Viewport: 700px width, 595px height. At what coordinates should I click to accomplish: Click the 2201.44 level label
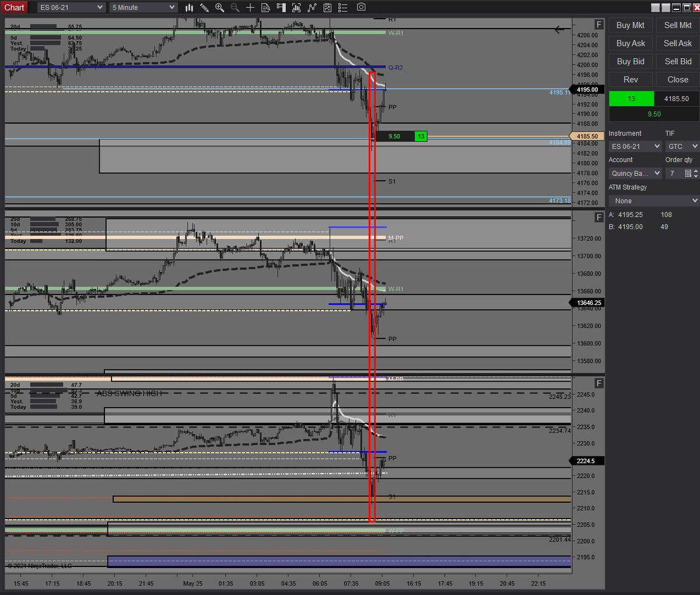559,540
